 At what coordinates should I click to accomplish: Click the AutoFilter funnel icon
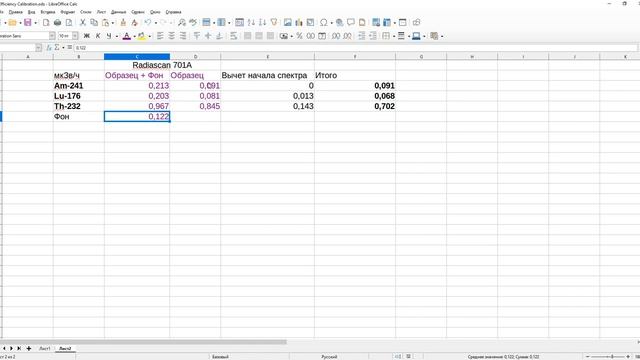pos(274,22)
